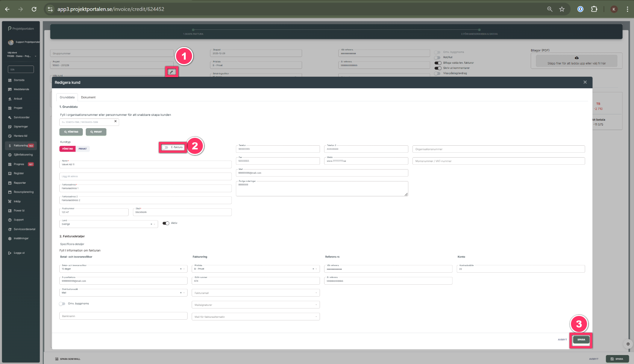Toggle the Rot/Rut switch on the invoice

pos(437,57)
